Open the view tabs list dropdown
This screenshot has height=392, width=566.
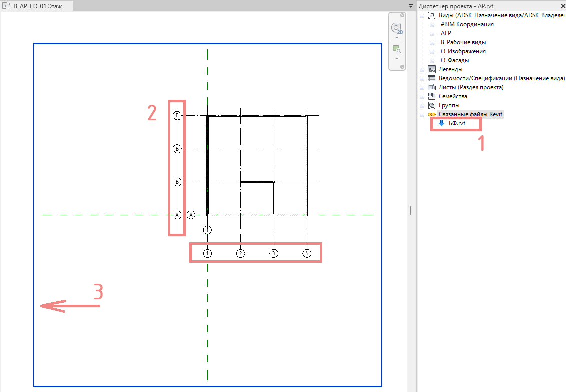click(x=411, y=6)
